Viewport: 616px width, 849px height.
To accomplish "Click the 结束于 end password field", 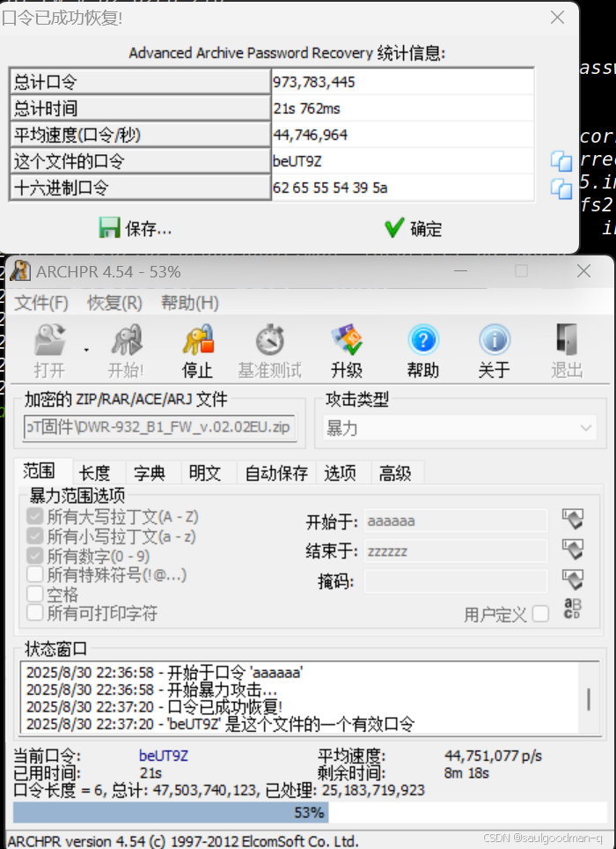I will pyautogui.click(x=455, y=551).
